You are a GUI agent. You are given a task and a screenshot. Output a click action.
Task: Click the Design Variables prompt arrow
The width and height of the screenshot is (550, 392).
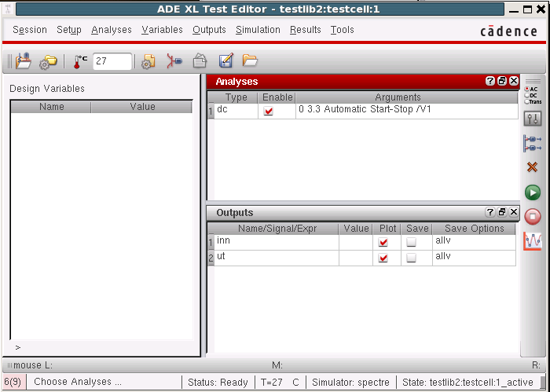point(18,347)
